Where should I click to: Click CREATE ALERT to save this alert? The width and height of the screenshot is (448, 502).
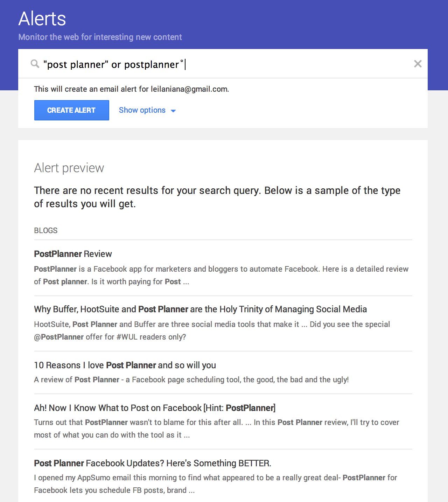[x=71, y=110]
